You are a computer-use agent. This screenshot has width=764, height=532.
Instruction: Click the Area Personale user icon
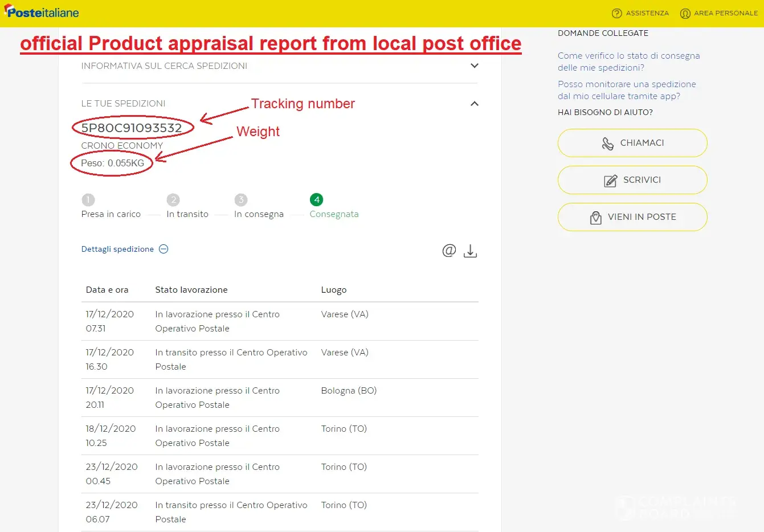click(x=685, y=13)
